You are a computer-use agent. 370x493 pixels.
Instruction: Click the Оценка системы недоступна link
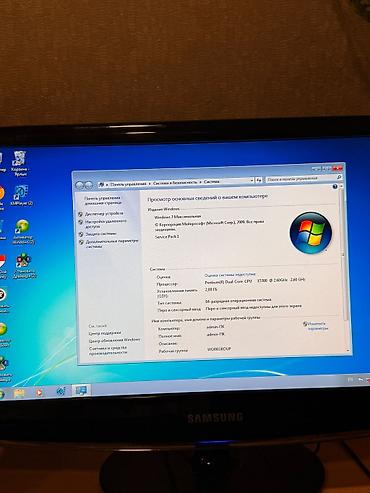click(x=230, y=275)
